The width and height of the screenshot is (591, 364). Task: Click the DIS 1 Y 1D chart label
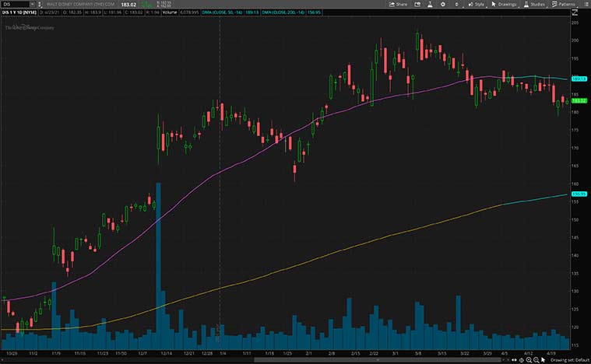pyautogui.click(x=19, y=12)
